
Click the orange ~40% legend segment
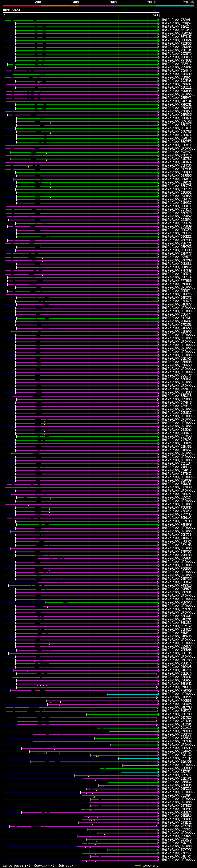(60, 6)
